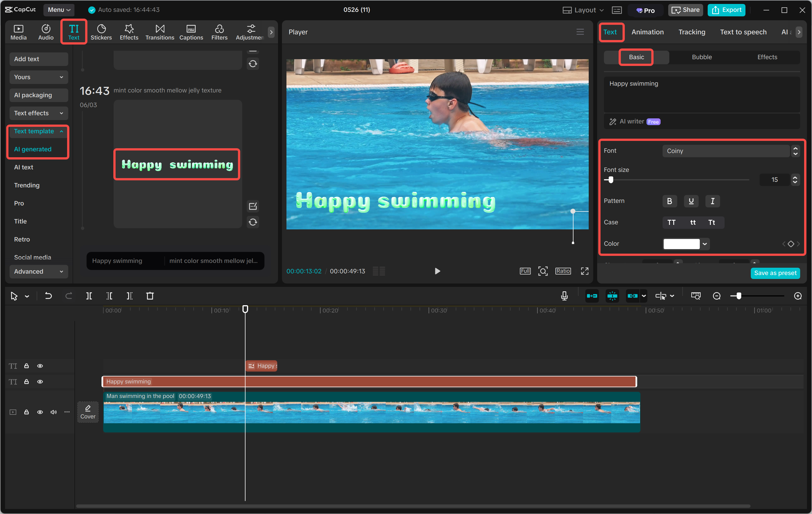Hide the Happy swimming text track
This screenshot has height=514, width=812.
pyautogui.click(x=40, y=382)
